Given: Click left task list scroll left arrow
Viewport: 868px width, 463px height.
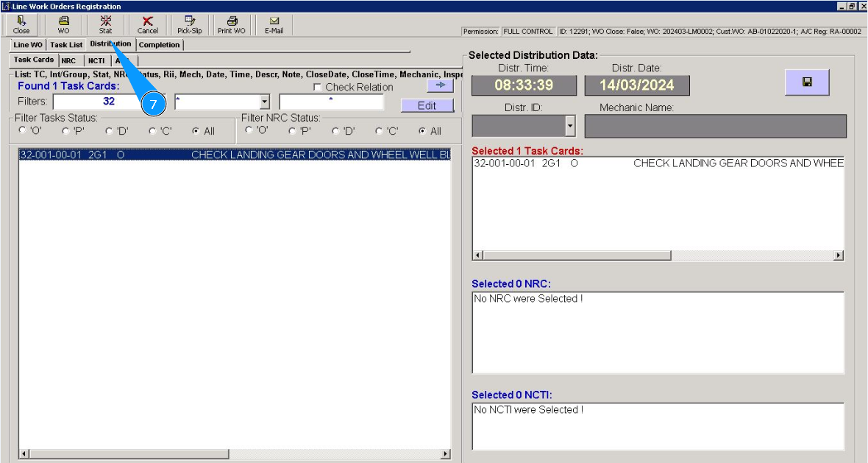Looking at the screenshot, I should point(24,454).
